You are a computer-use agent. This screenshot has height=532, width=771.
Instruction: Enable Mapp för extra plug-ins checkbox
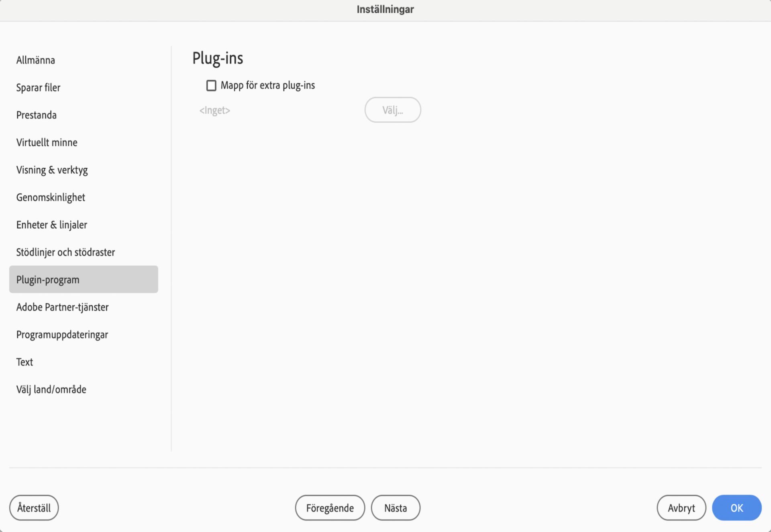click(x=211, y=84)
